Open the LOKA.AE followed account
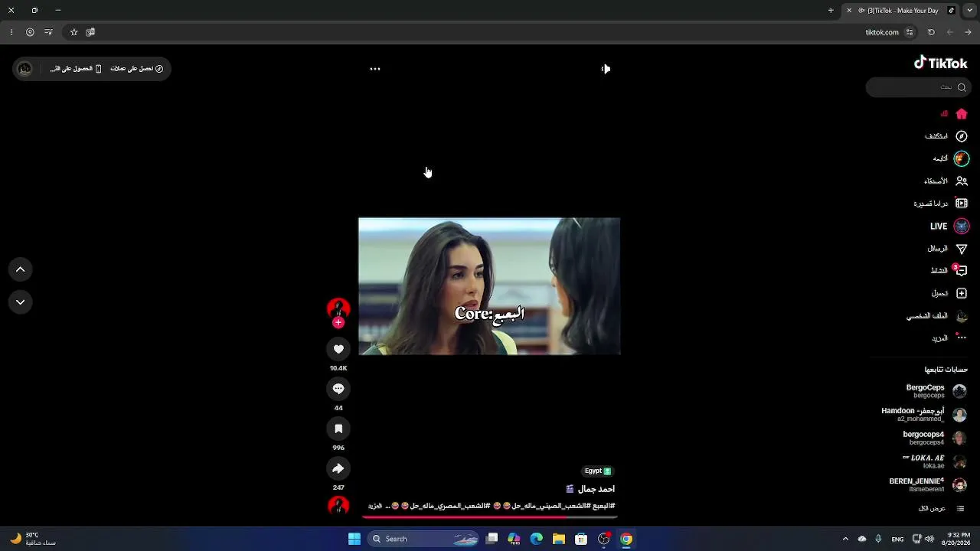The height and width of the screenshot is (551, 980). [935, 461]
